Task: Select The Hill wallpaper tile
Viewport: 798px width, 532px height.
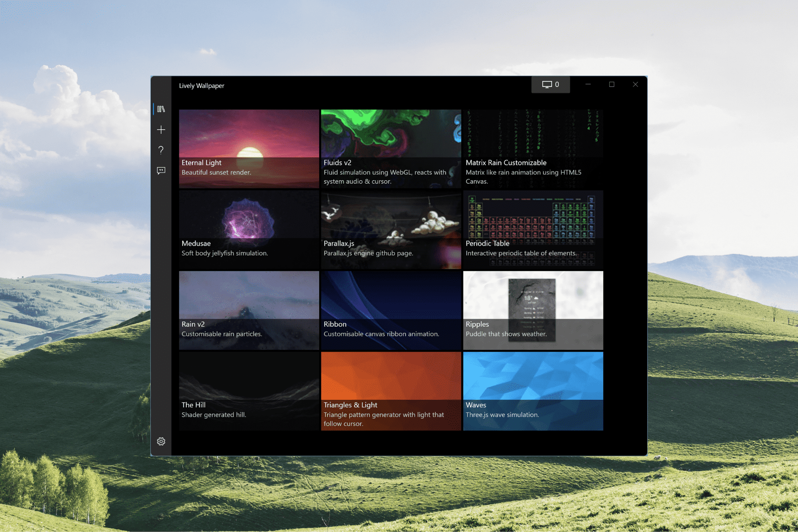Action: tap(249, 391)
